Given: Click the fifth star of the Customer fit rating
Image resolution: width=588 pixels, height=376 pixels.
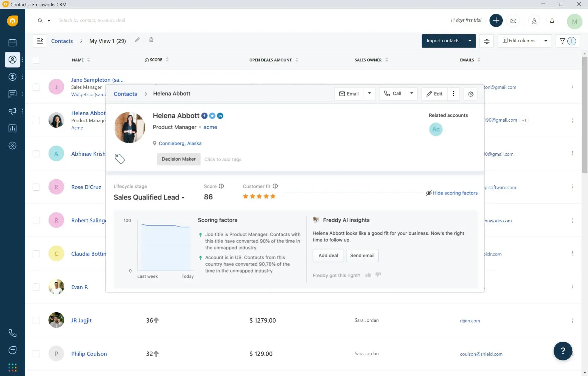Looking at the screenshot, I should point(273,196).
